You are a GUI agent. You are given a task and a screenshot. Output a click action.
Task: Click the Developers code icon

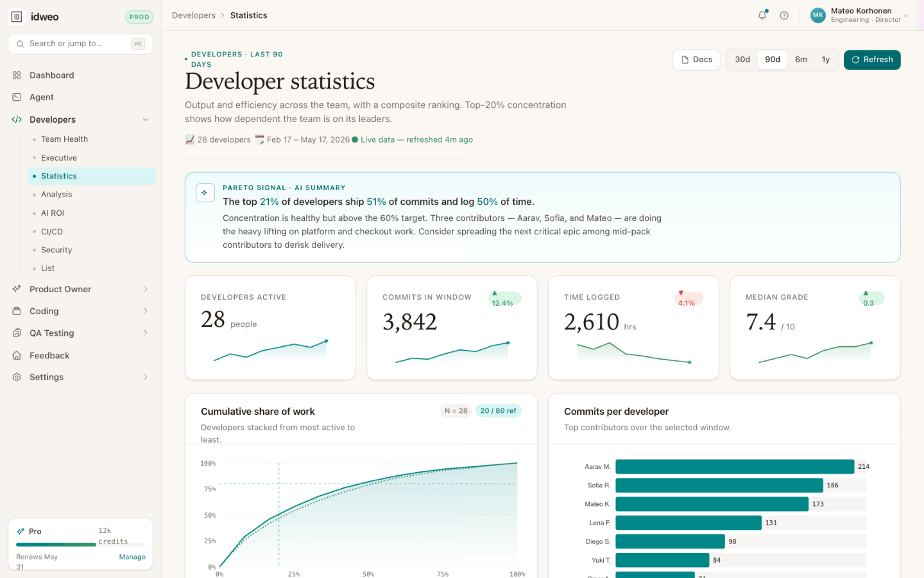point(17,119)
